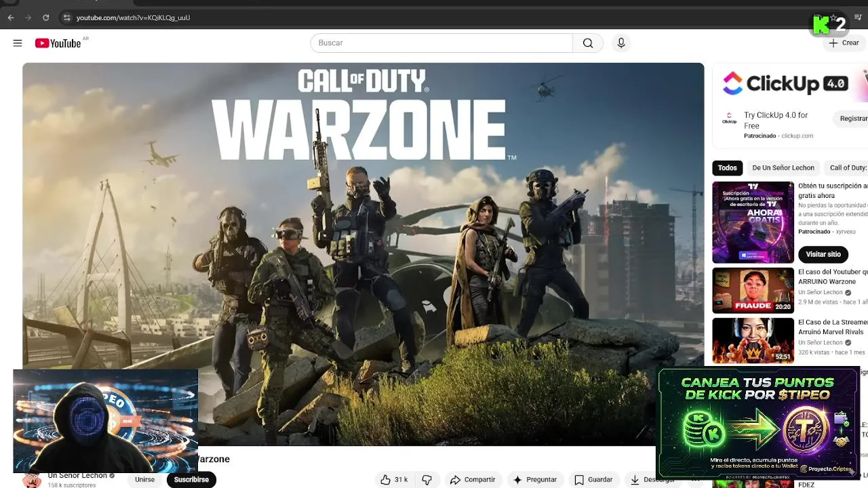This screenshot has height=488, width=868.
Task: Click the '2.9 M de vistas' text
Action: [x=816, y=302]
